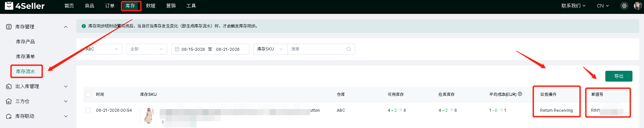This screenshot has width=644, height=128.
Task: Open the 库存SKU search type dropdown
Action: click(x=270, y=49)
